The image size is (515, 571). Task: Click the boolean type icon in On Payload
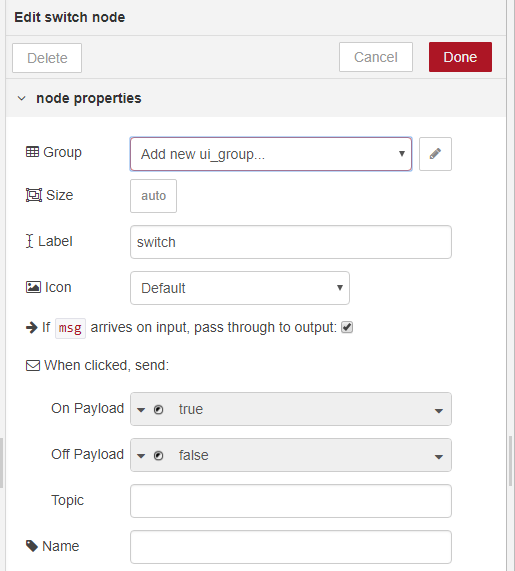pos(158,410)
